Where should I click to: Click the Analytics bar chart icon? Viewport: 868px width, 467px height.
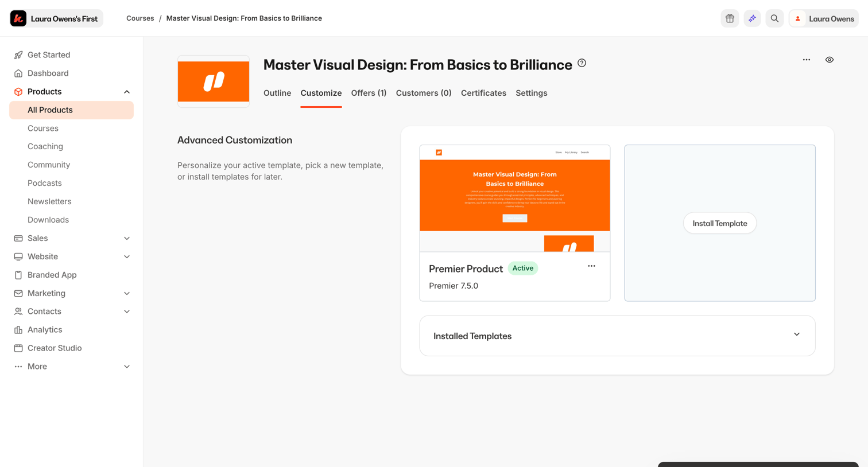[x=18, y=330]
